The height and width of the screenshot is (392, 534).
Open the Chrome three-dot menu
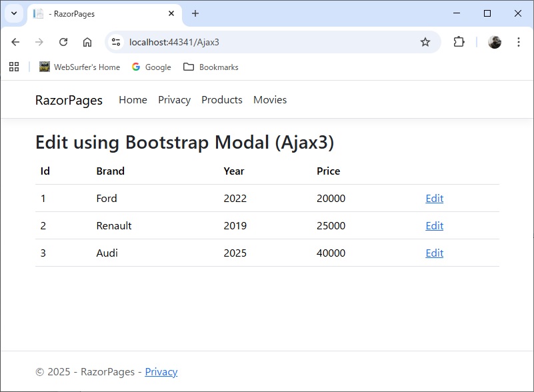(519, 42)
